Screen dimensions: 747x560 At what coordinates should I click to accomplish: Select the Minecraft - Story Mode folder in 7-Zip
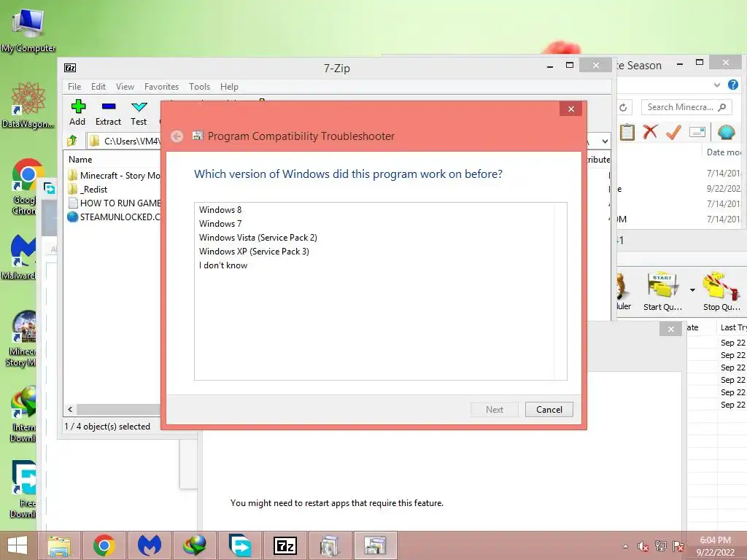click(x=113, y=175)
